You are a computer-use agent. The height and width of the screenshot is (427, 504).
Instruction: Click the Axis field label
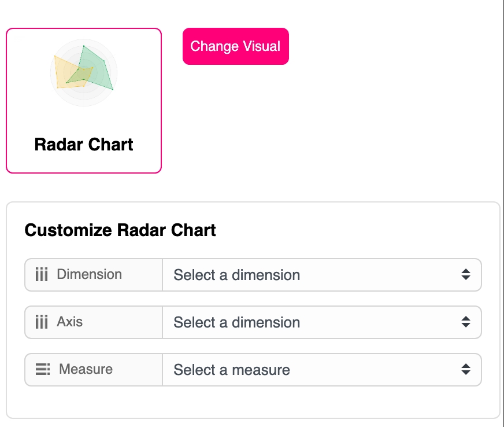pyautogui.click(x=70, y=322)
